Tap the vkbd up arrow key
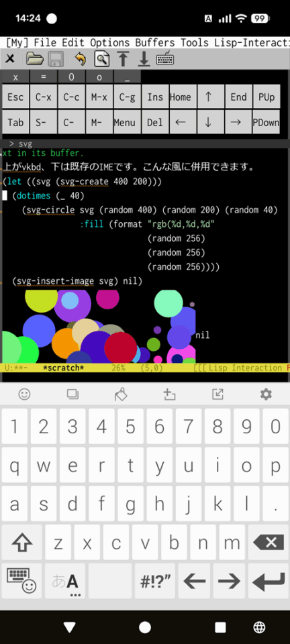This screenshot has width=290, height=644. pos(211,97)
